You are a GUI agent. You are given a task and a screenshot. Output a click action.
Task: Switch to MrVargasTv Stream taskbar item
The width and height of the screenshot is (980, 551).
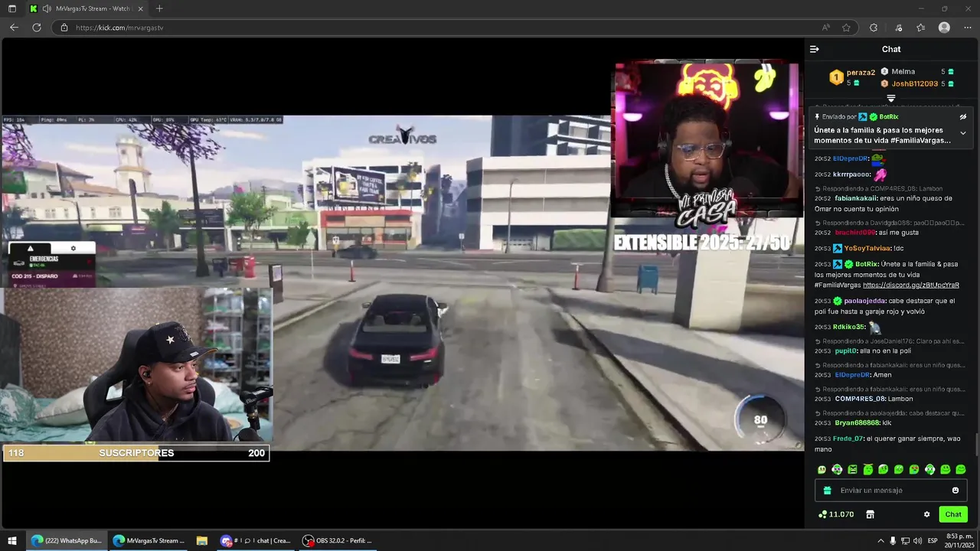point(149,540)
